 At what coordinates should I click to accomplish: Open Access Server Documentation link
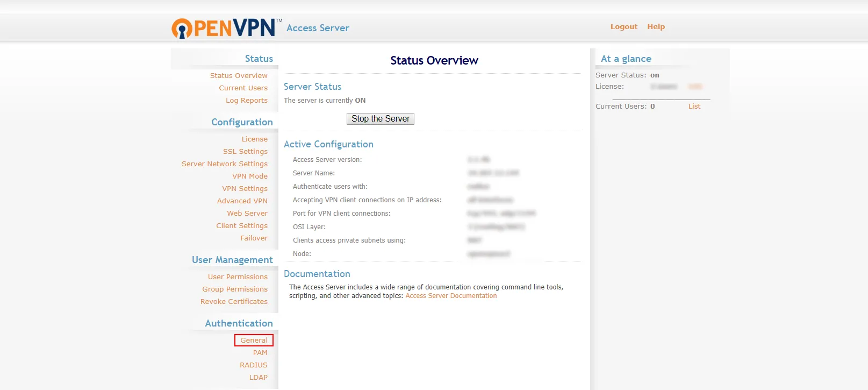(451, 296)
